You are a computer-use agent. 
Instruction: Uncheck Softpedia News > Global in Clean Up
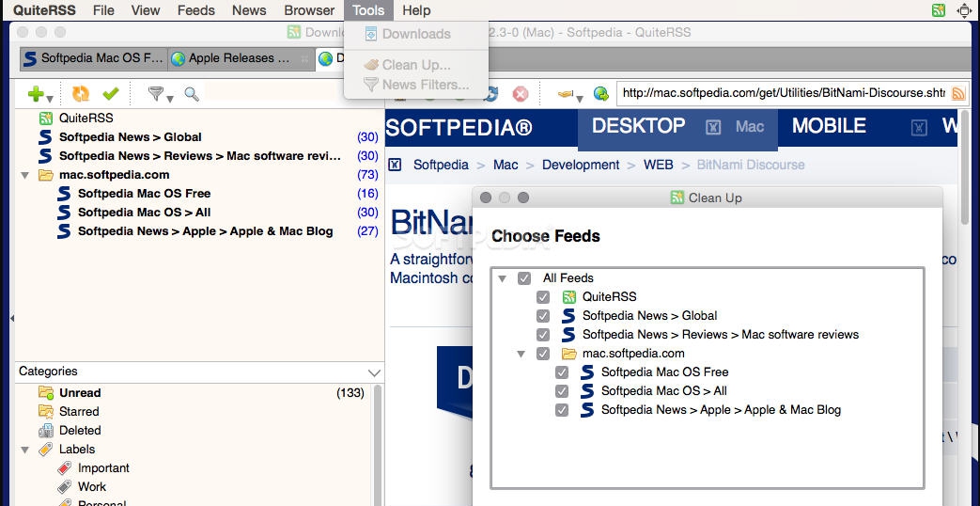[543, 316]
